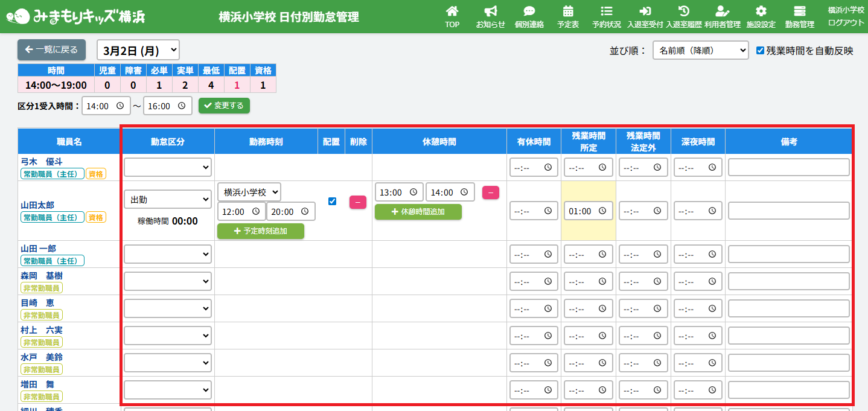Uncheck 配置 checkbox for 山田太郎
Screen dimensions: 868x411
click(x=332, y=202)
